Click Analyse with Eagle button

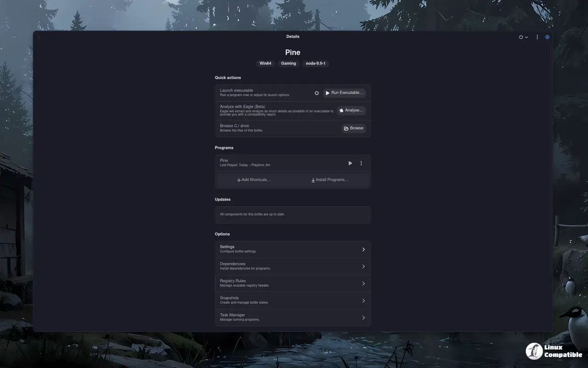[351, 111]
